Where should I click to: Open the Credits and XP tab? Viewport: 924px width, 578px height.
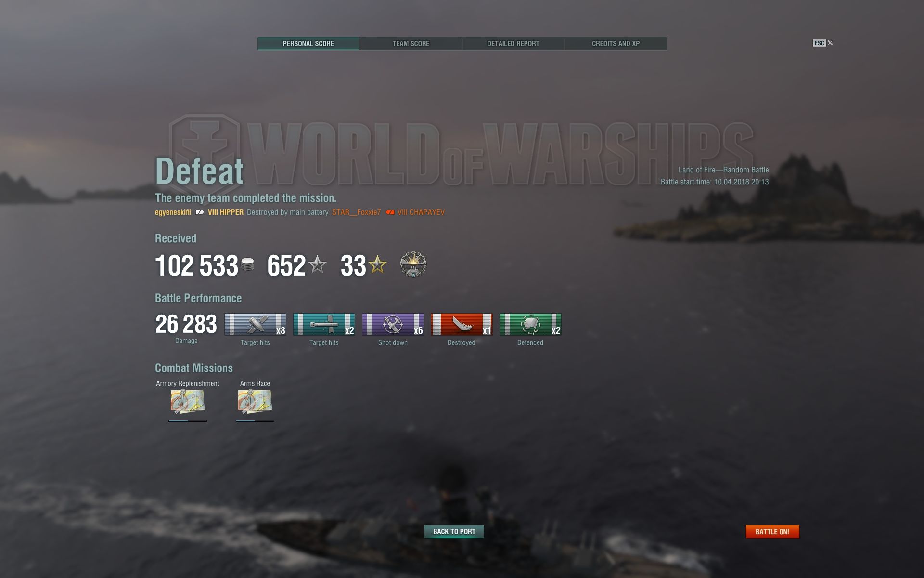pos(616,44)
